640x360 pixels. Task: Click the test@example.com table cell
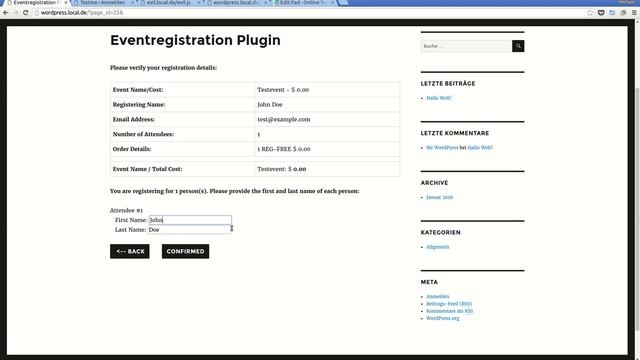[x=327, y=120]
